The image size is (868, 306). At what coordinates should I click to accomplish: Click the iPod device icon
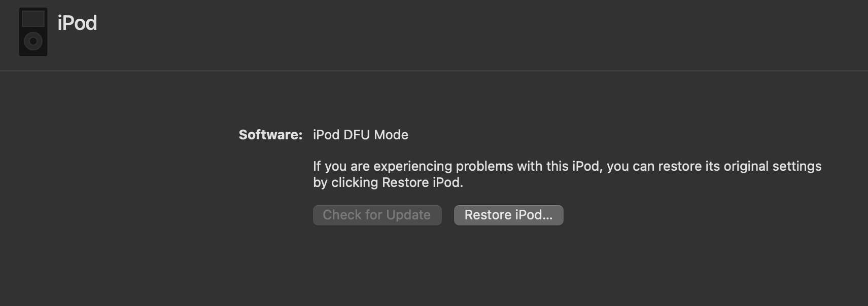[33, 31]
